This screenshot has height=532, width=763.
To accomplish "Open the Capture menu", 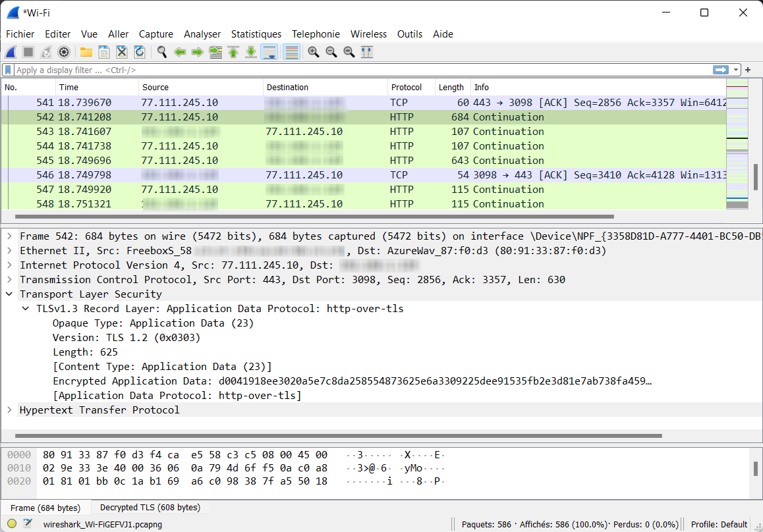I will coord(155,34).
